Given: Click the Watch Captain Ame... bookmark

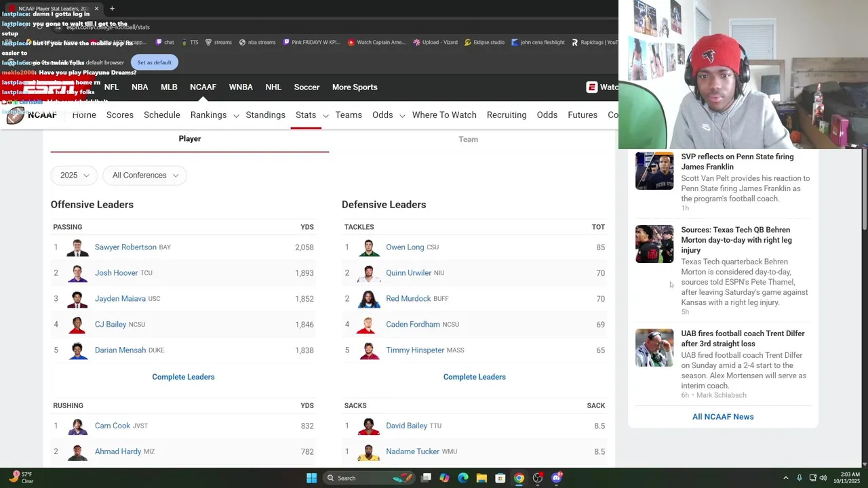Looking at the screenshot, I should tap(376, 42).
